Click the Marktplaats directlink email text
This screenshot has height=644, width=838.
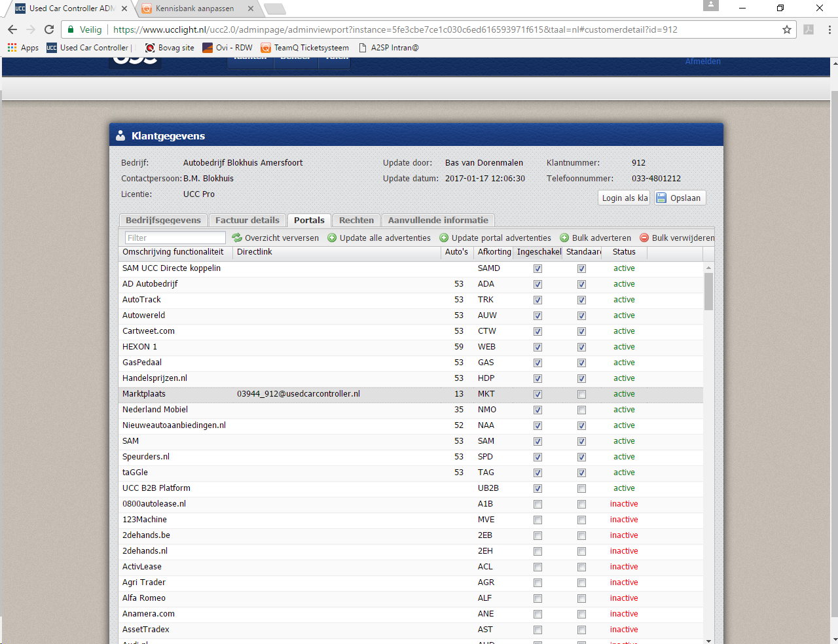point(299,394)
